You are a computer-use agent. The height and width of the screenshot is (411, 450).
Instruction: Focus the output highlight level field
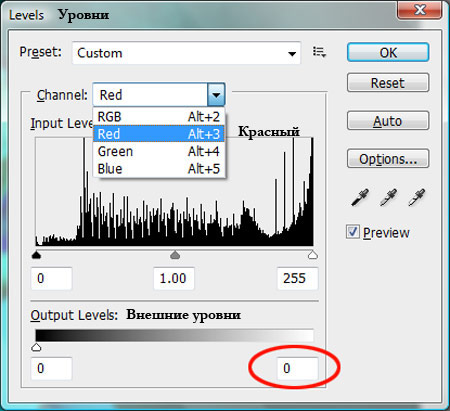coord(297,368)
